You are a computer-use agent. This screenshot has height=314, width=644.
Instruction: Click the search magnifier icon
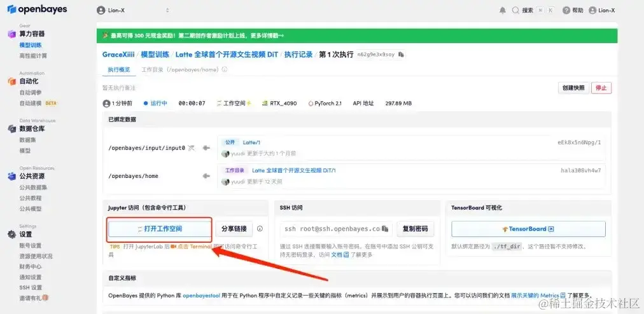coord(515,11)
